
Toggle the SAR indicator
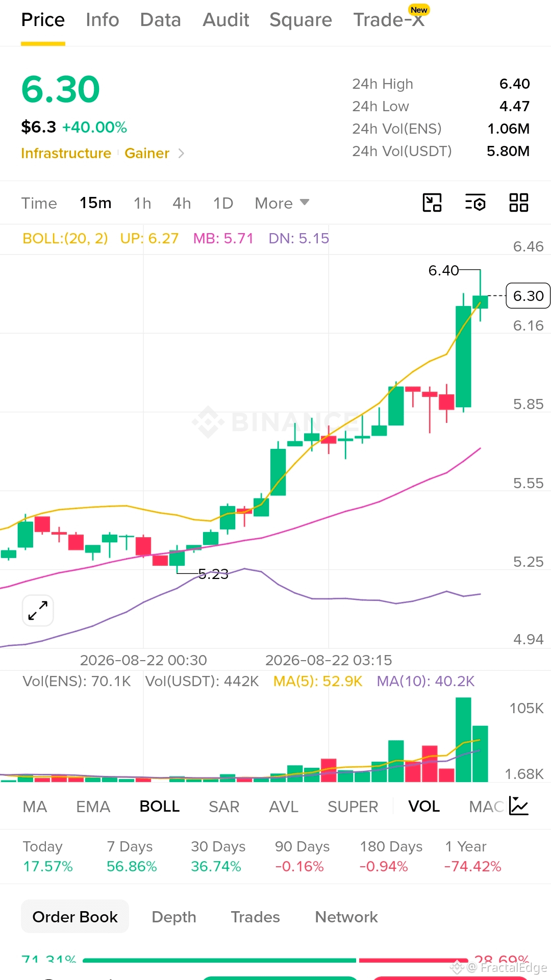(x=224, y=807)
